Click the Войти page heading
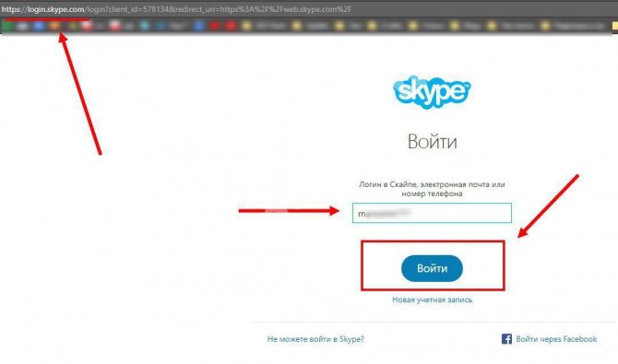Viewport: 618px width, 364px height. pos(432,141)
